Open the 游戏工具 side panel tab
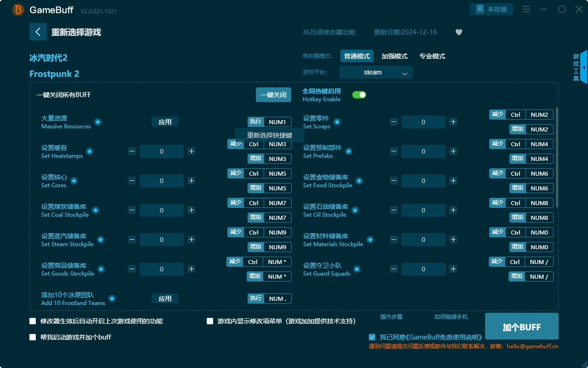Image resolution: width=588 pixels, height=368 pixels. [x=576, y=66]
